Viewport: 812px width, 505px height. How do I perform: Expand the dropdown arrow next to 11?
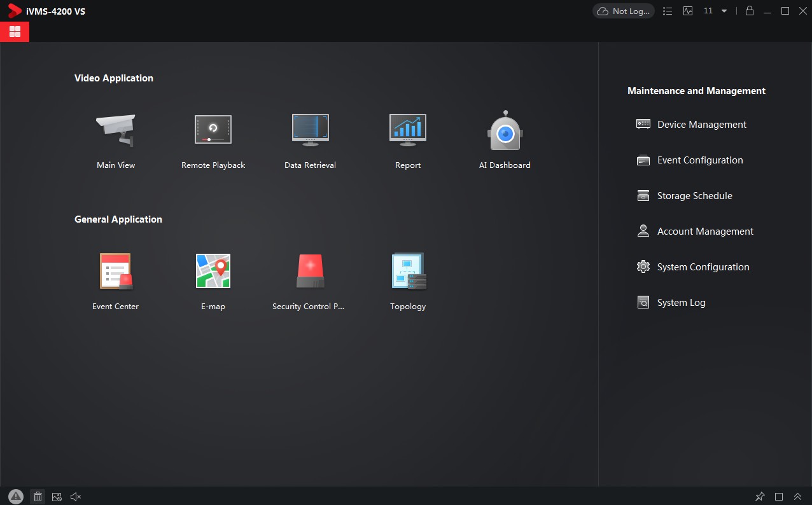[x=724, y=11]
